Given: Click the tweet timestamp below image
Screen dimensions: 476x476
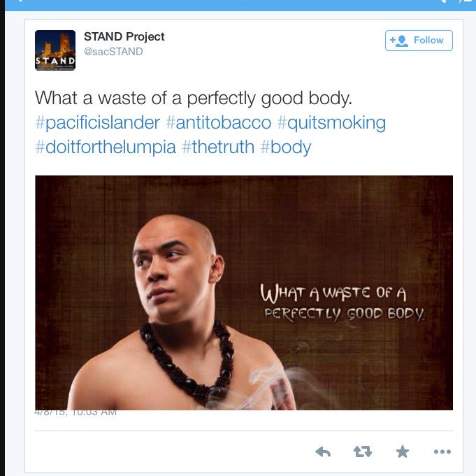Looking at the screenshot, I should (75, 412).
